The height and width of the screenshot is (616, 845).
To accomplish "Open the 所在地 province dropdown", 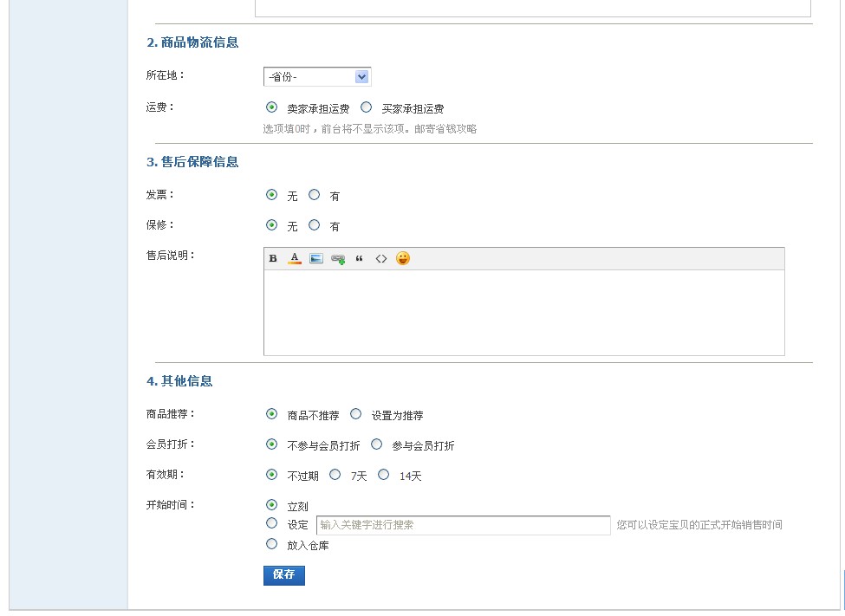I will (x=317, y=76).
